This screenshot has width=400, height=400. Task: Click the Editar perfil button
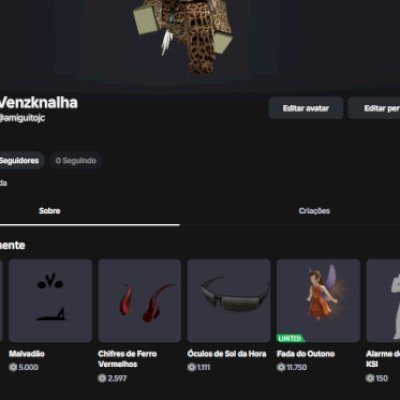pyautogui.click(x=374, y=108)
